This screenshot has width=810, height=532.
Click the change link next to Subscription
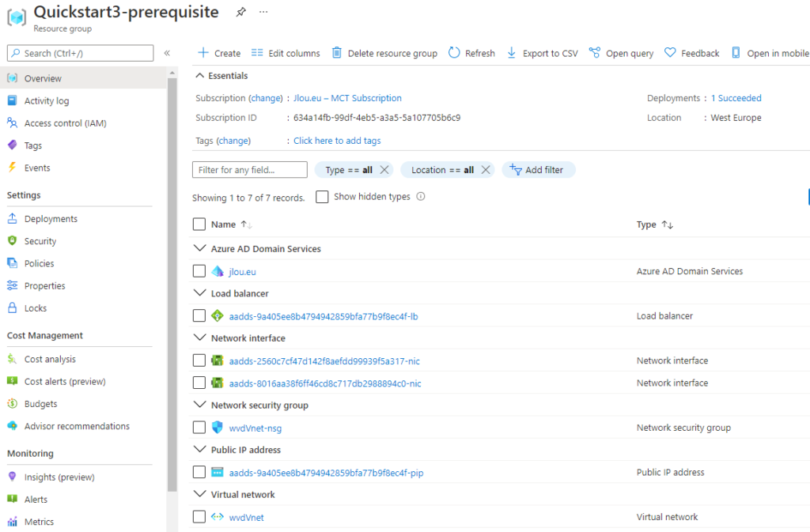coord(267,98)
